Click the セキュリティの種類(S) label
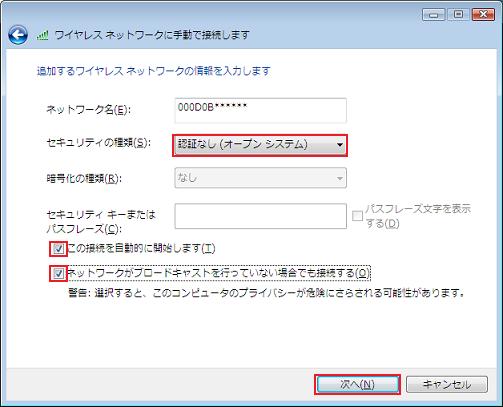The width and height of the screenshot is (503, 407). pos(99,143)
